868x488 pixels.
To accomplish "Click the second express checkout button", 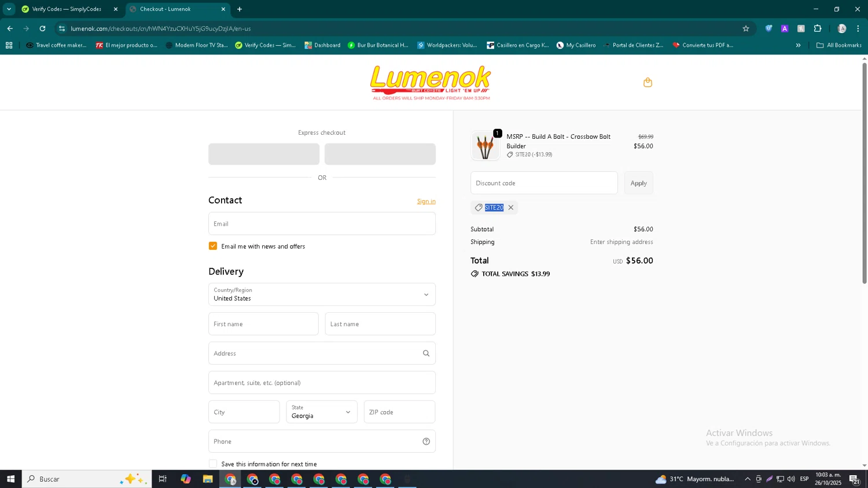I will point(380,154).
